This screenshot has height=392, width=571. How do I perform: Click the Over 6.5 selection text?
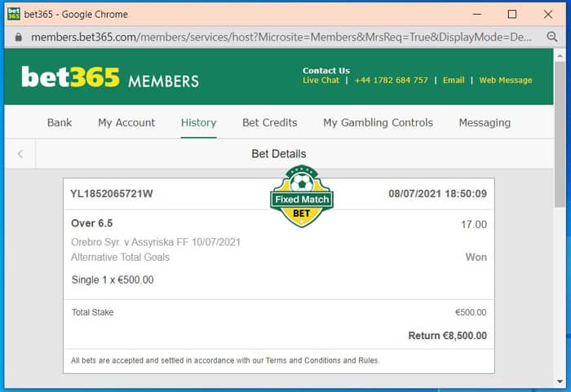pos(91,223)
